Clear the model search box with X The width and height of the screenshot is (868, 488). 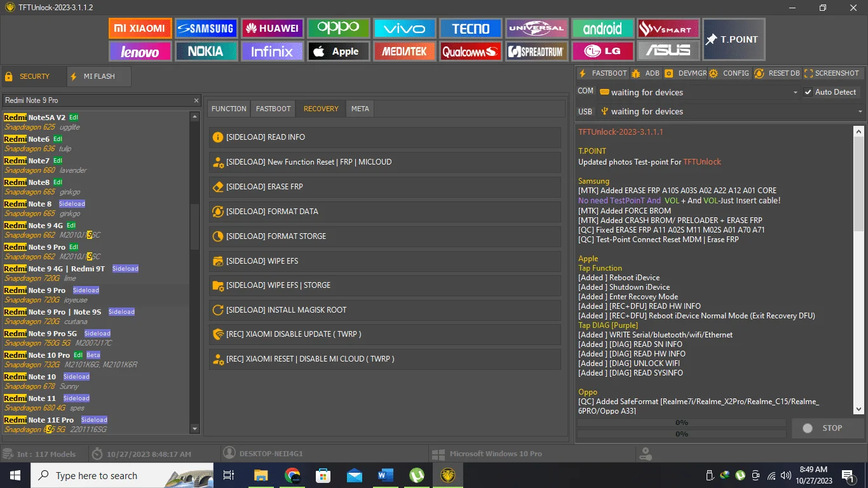pos(196,100)
